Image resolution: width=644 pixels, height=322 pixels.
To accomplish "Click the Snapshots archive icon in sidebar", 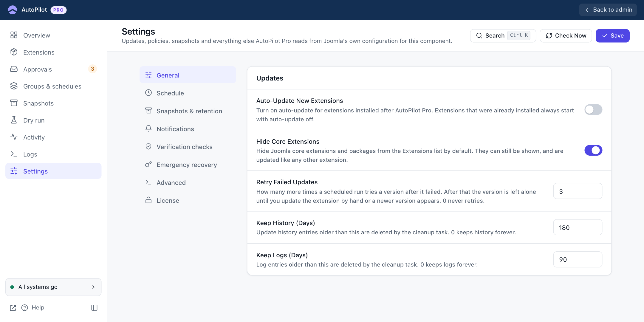I will (14, 103).
